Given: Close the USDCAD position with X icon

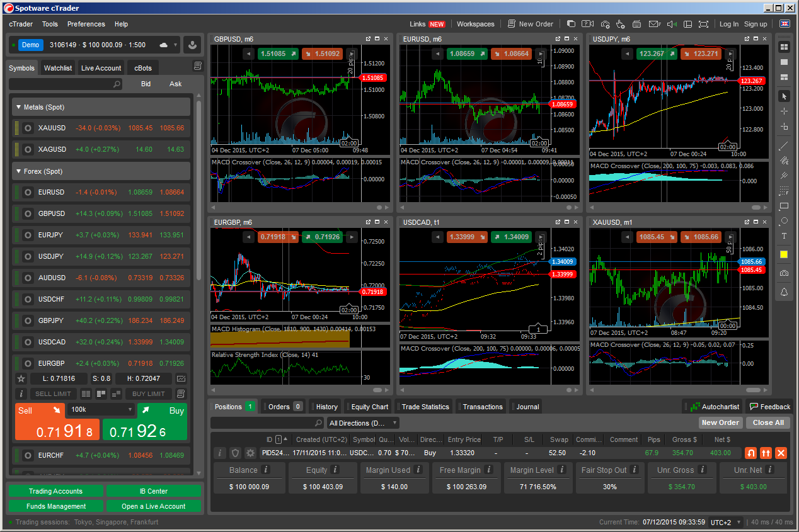Looking at the screenshot, I should point(781,453).
